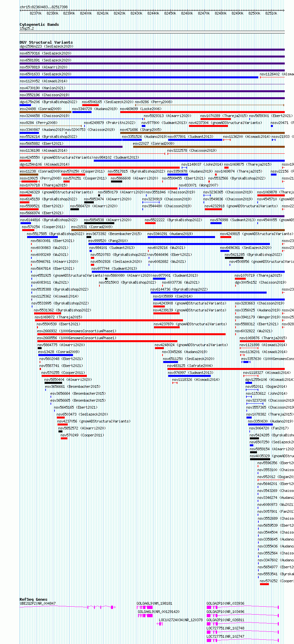Screen dimensions: 294x644
Task: Click nsv471686 (Sharp2005) label
Action: [x=141, y=130]
